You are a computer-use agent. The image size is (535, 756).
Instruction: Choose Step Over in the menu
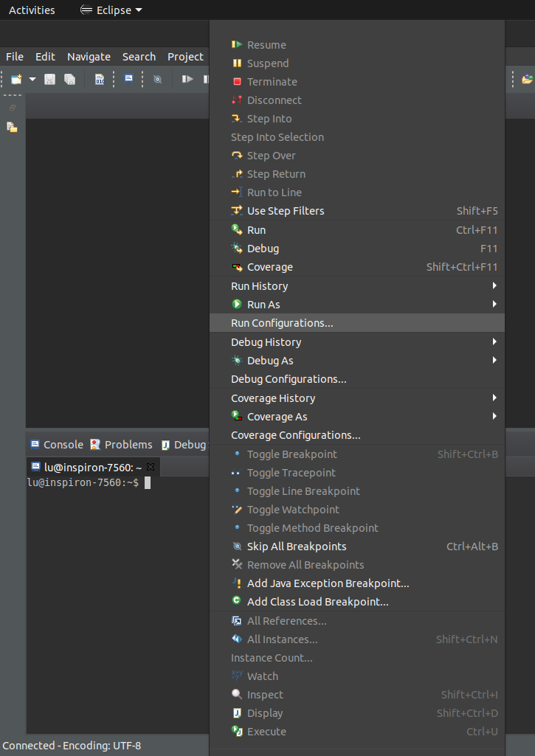click(357, 156)
